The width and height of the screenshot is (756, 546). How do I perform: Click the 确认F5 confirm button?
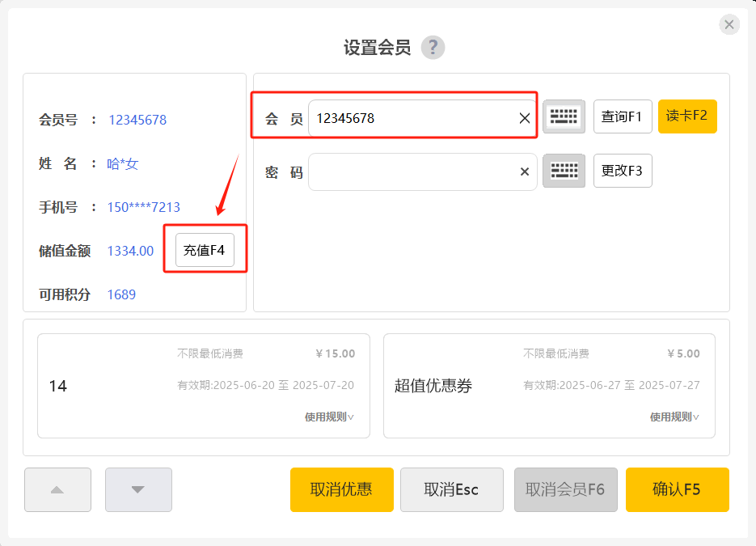coord(677,489)
